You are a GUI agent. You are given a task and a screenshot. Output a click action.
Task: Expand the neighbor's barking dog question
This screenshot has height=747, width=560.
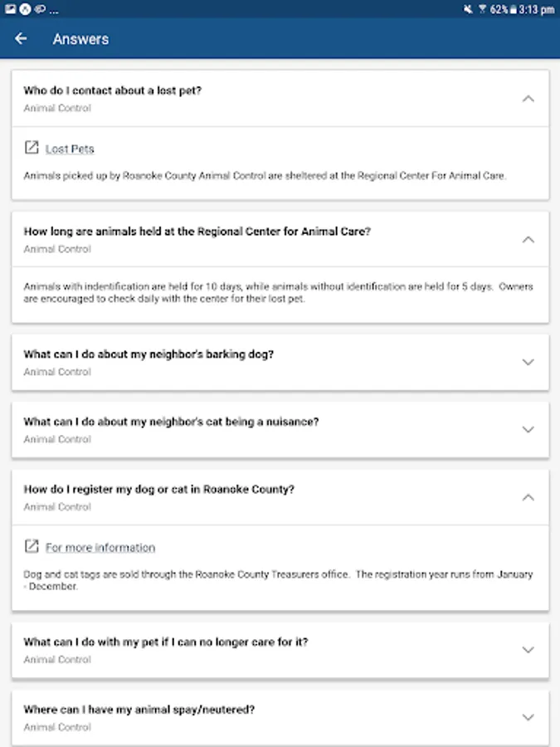528,362
